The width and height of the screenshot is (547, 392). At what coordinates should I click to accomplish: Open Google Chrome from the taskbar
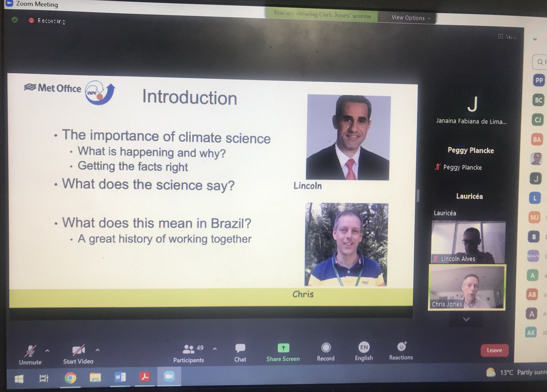[70, 378]
